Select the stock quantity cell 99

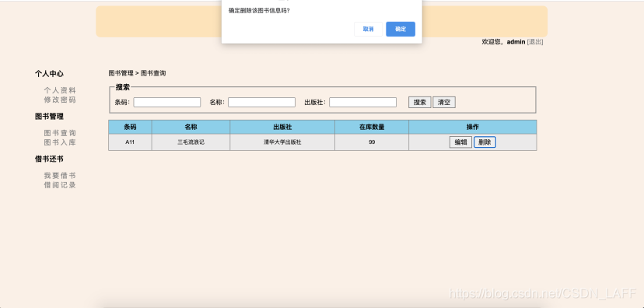pyautogui.click(x=372, y=142)
